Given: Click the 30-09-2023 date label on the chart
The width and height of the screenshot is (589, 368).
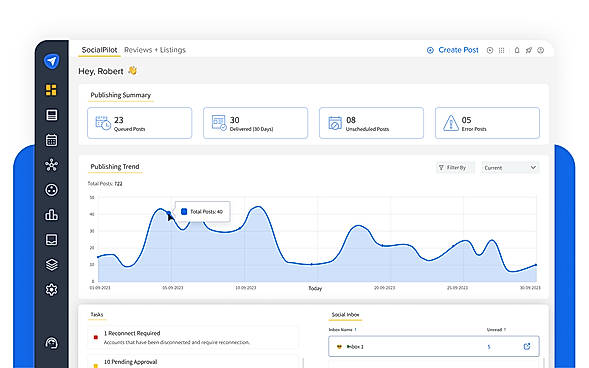Looking at the screenshot, I should pyautogui.click(x=530, y=288).
